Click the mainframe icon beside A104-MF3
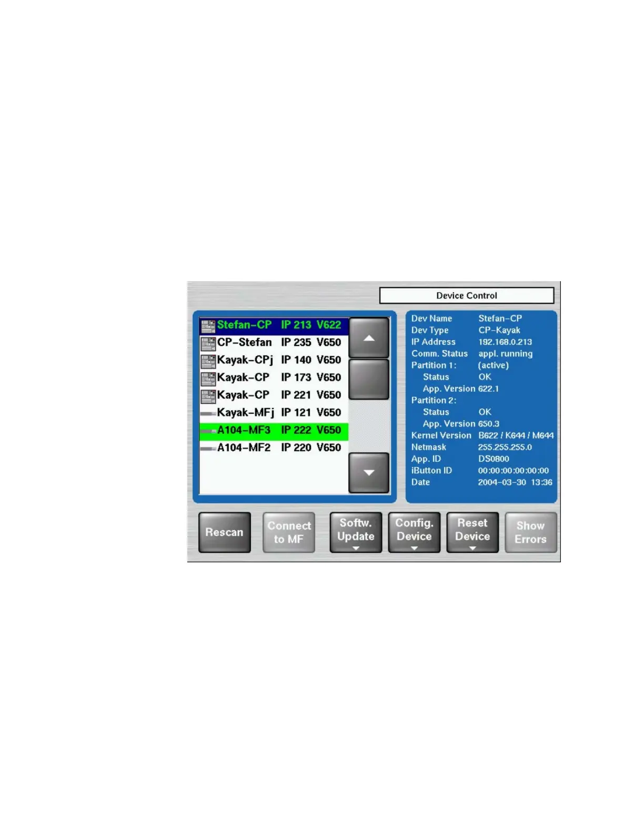The width and height of the screenshot is (644, 834). click(208, 431)
